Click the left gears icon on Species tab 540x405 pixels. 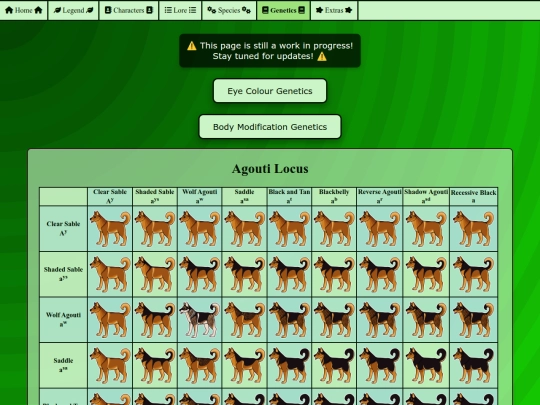pyautogui.click(x=211, y=10)
